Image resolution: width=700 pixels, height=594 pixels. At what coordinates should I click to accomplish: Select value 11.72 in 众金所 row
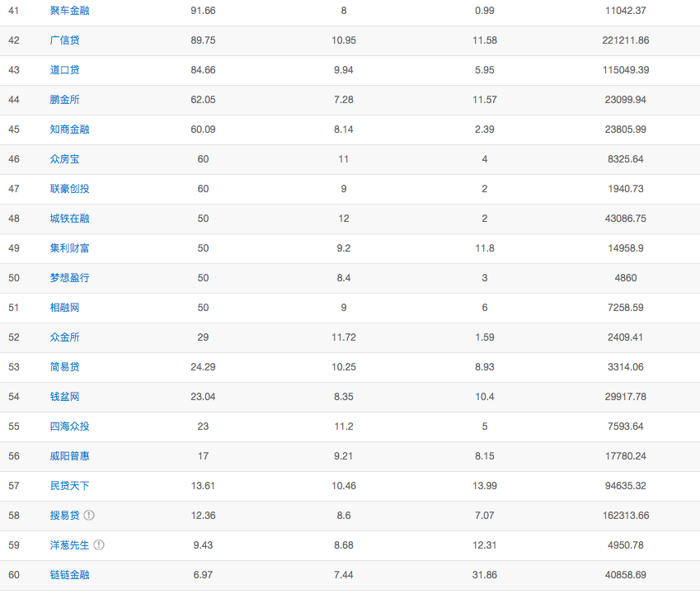[x=344, y=337]
